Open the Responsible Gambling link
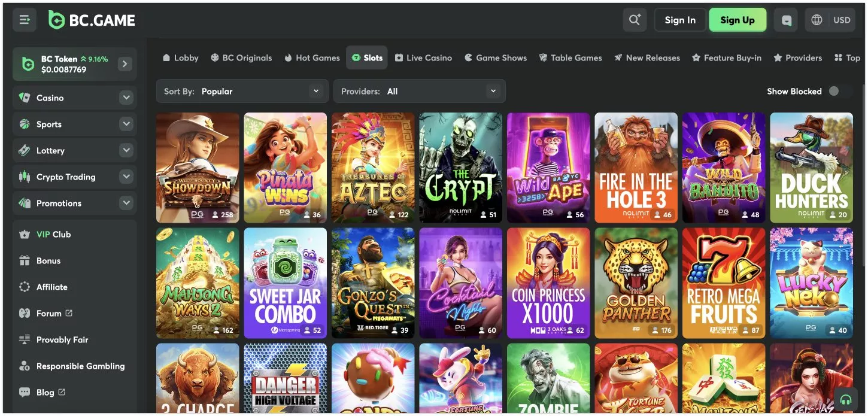 81,366
